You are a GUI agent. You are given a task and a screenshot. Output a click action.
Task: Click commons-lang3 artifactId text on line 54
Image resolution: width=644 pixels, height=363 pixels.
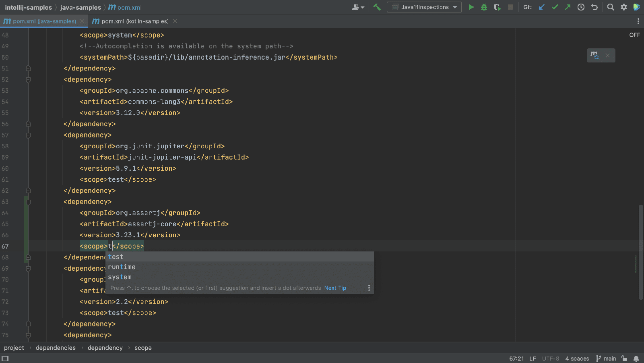click(154, 102)
